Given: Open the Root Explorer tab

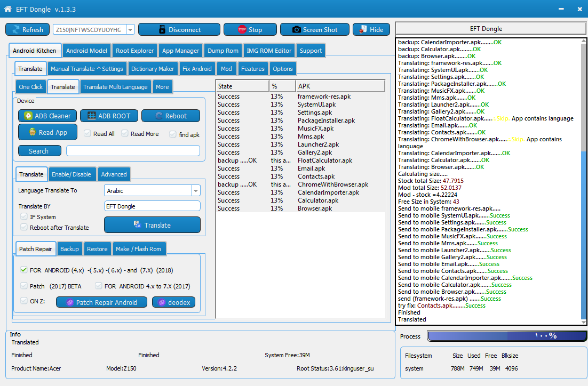Looking at the screenshot, I should (134, 51).
